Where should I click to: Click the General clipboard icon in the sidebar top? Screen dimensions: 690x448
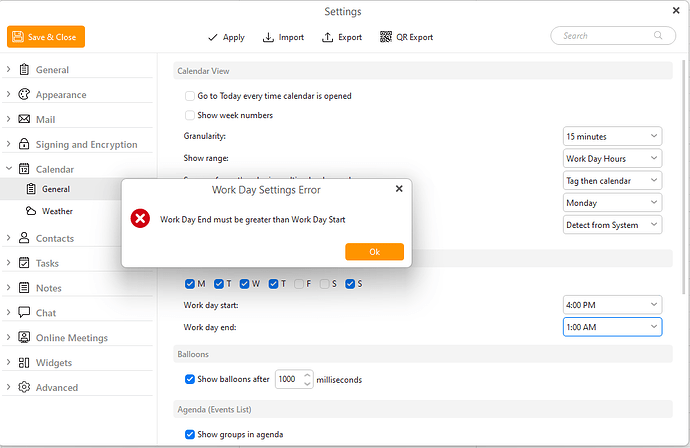24,70
